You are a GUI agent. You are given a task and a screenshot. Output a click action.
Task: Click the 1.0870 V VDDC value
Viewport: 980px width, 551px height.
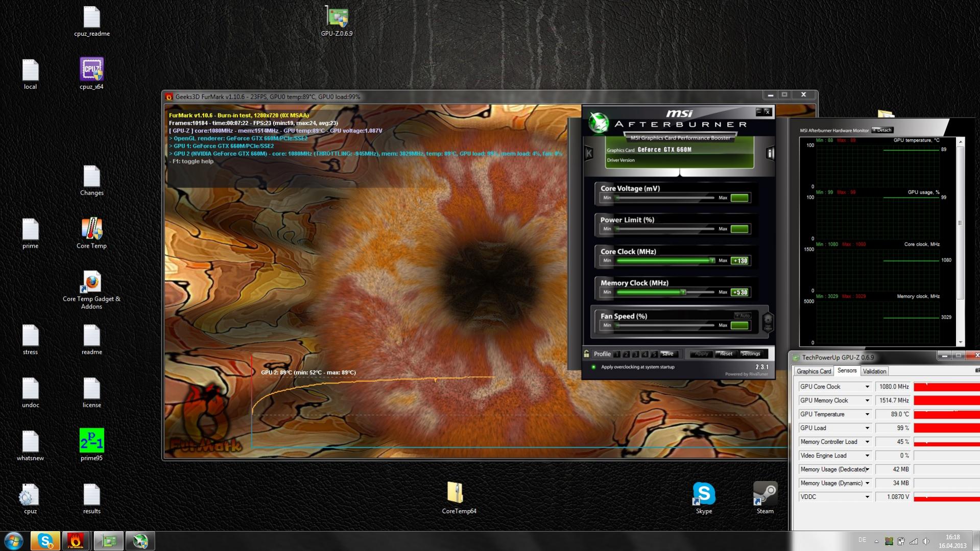[x=893, y=497]
